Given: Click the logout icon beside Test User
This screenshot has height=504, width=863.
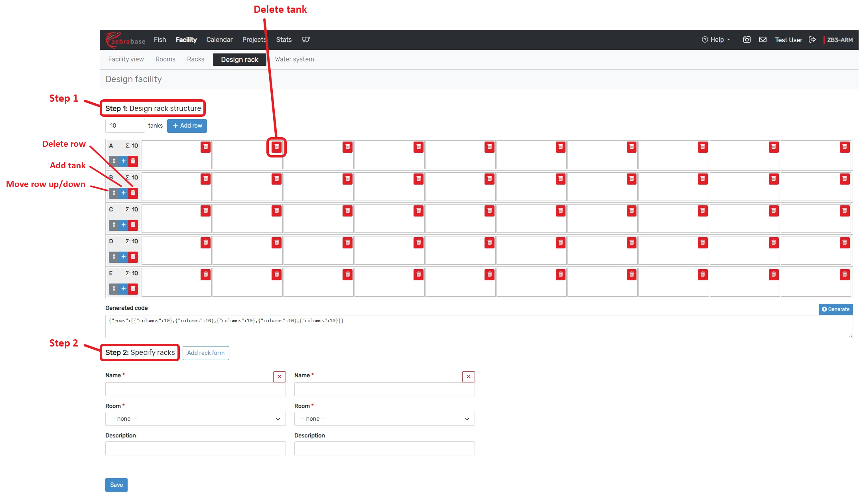Looking at the screenshot, I should [x=812, y=39].
